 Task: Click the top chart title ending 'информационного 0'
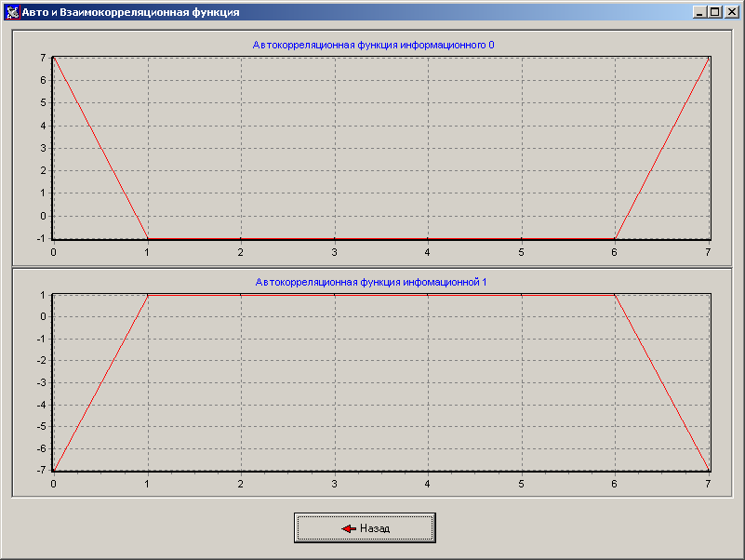pos(373,46)
